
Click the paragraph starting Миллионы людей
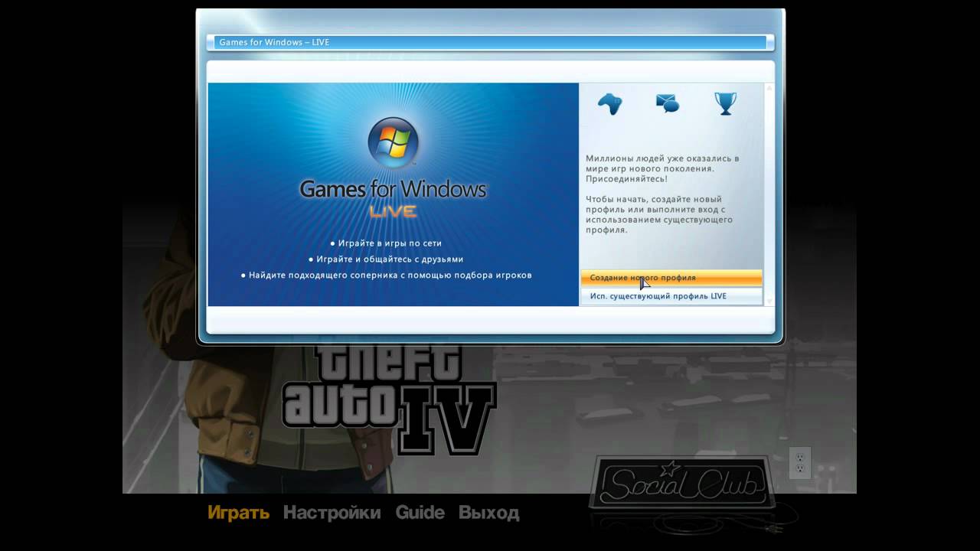662,168
